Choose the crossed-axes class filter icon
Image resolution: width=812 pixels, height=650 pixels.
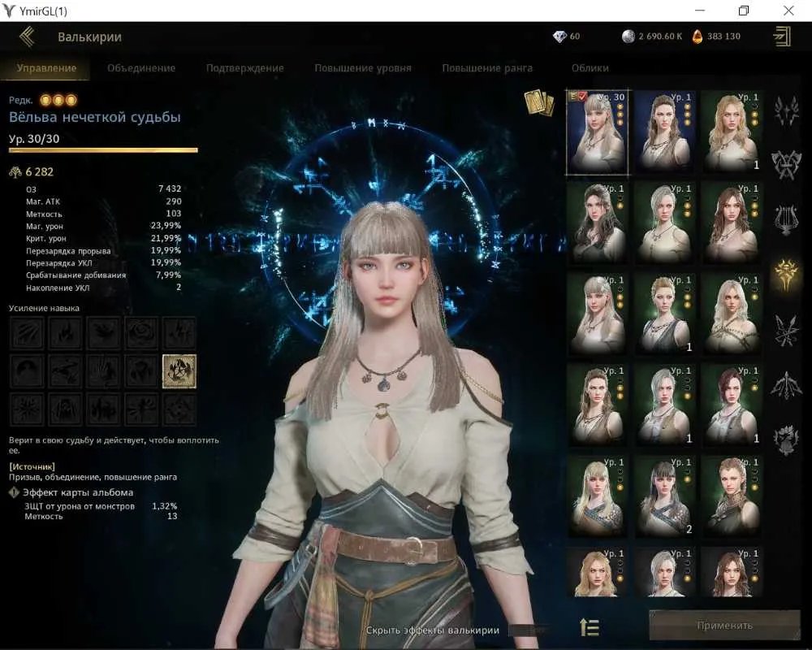(785, 165)
